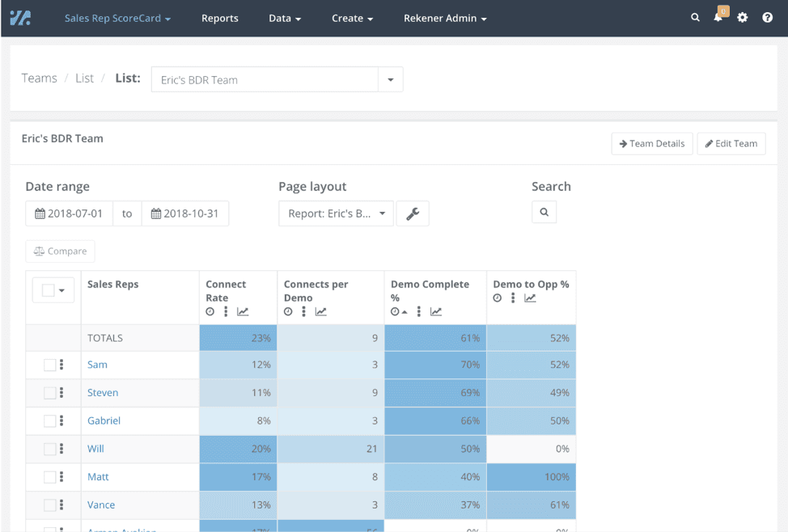Open the help question mark icon
Screen dimensions: 788x532
[767, 18]
